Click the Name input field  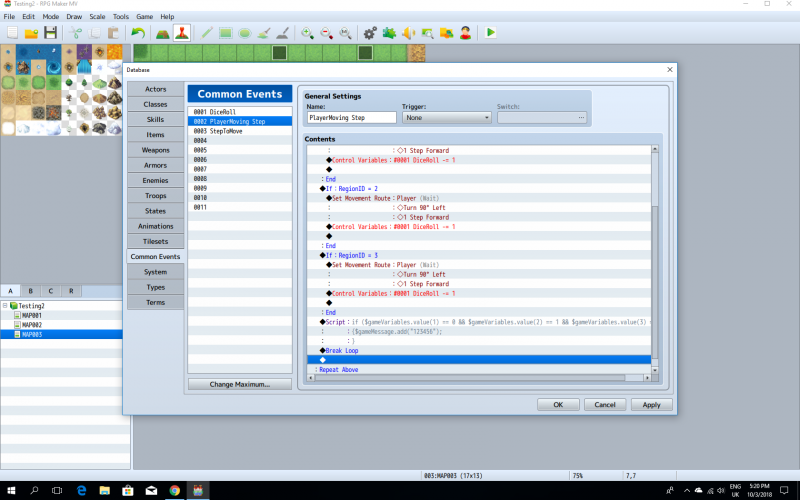352,117
